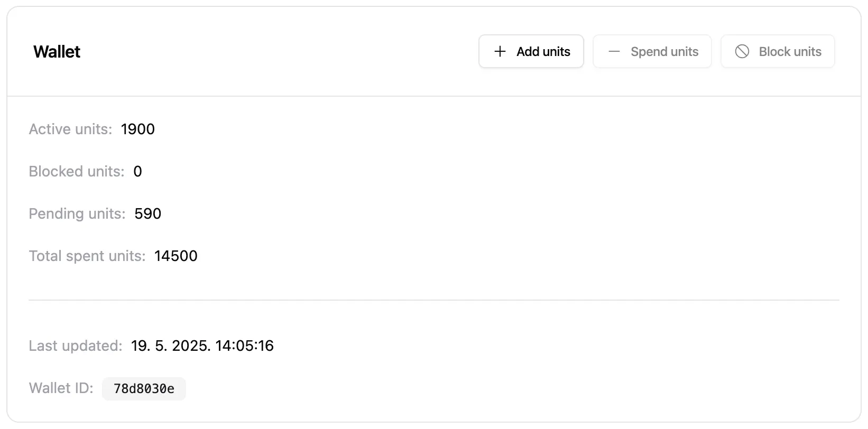Click the Total spent units label

click(87, 256)
